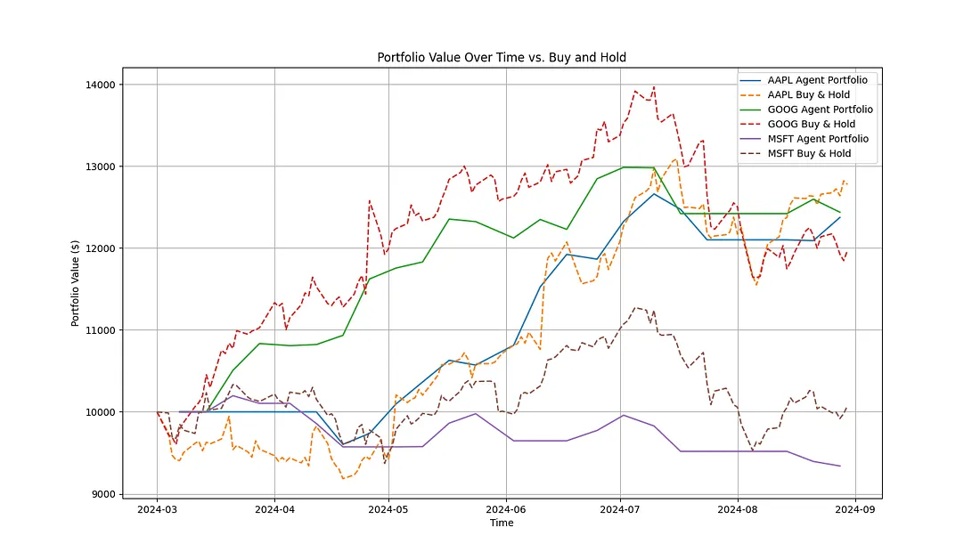This screenshot has width=980, height=560.
Task: Click the x-axis date label 2024-07
Action: point(620,509)
